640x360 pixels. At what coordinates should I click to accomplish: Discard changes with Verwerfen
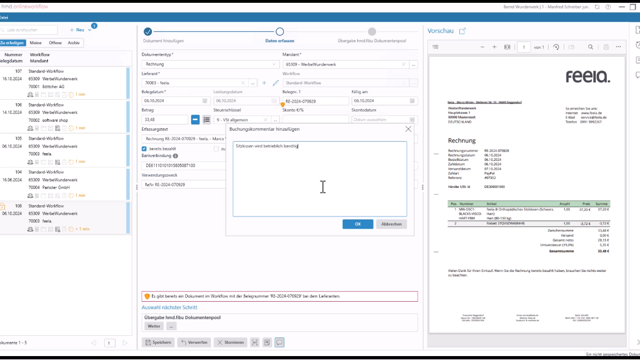click(194, 342)
